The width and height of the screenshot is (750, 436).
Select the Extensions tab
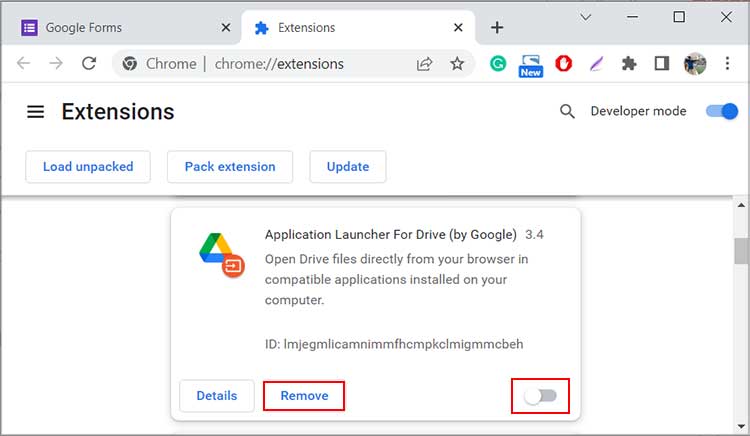click(358, 28)
